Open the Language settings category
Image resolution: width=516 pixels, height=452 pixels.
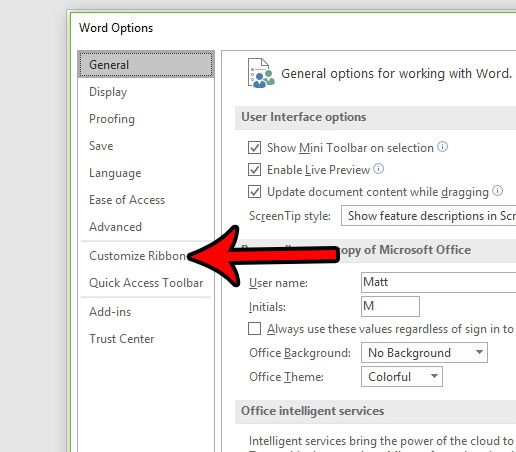(115, 173)
